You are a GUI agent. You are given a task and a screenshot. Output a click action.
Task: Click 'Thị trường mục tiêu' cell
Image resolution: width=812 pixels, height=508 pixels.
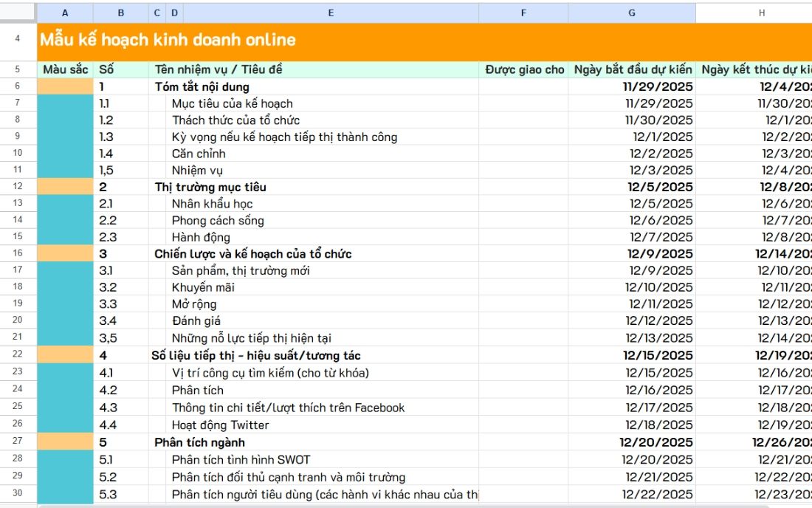click(x=210, y=187)
